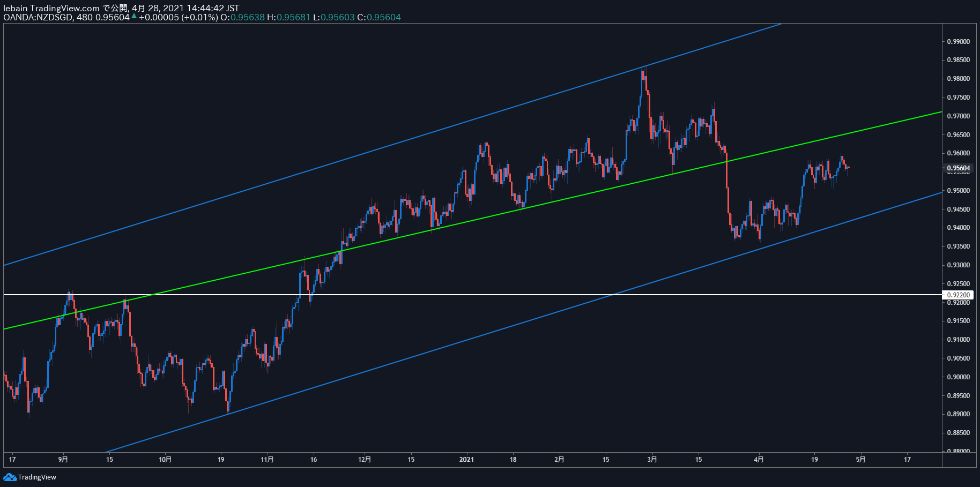980x487 pixels.
Task: Click the 9月 date label on time axis
Action: (63, 460)
